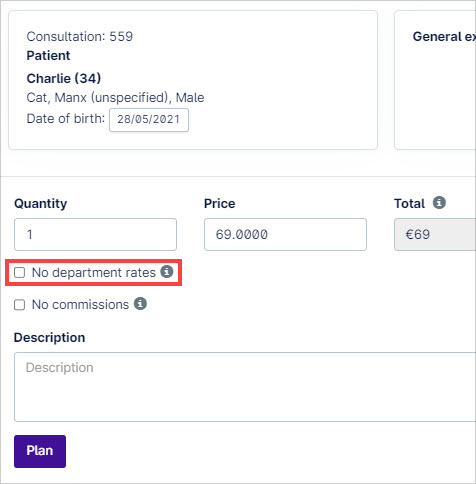Open the Date of birth field 28/05/2021
Image resolution: width=476 pixels, height=484 pixels.
point(149,120)
